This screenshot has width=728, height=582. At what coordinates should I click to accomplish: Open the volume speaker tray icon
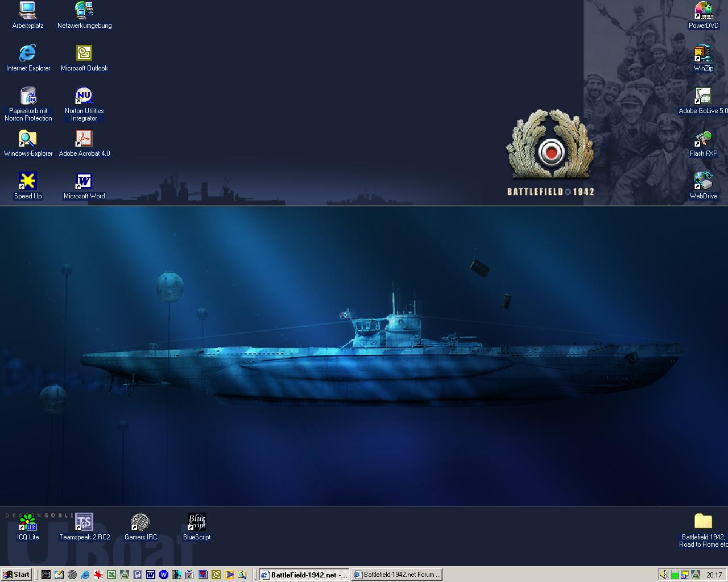(x=664, y=575)
